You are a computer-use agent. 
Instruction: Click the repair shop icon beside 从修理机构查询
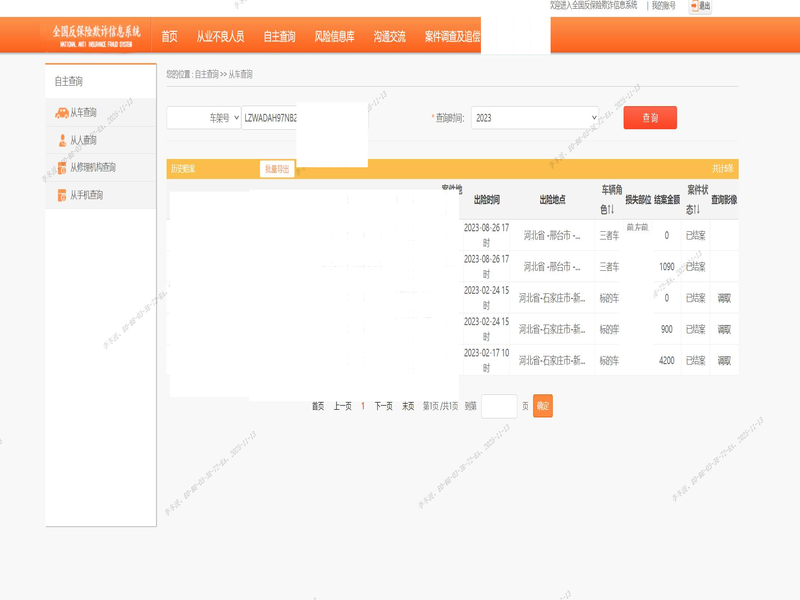pos(62,167)
